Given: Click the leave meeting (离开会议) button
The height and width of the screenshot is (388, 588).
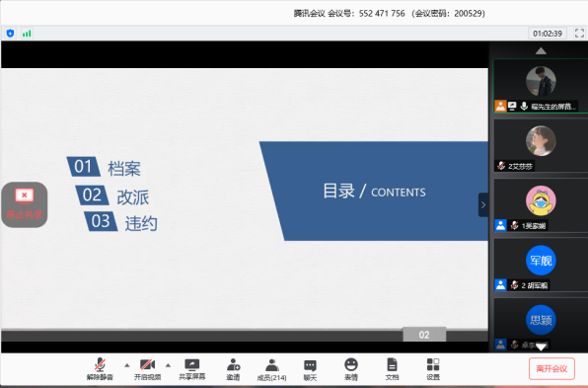Looking at the screenshot, I should click(551, 368).
